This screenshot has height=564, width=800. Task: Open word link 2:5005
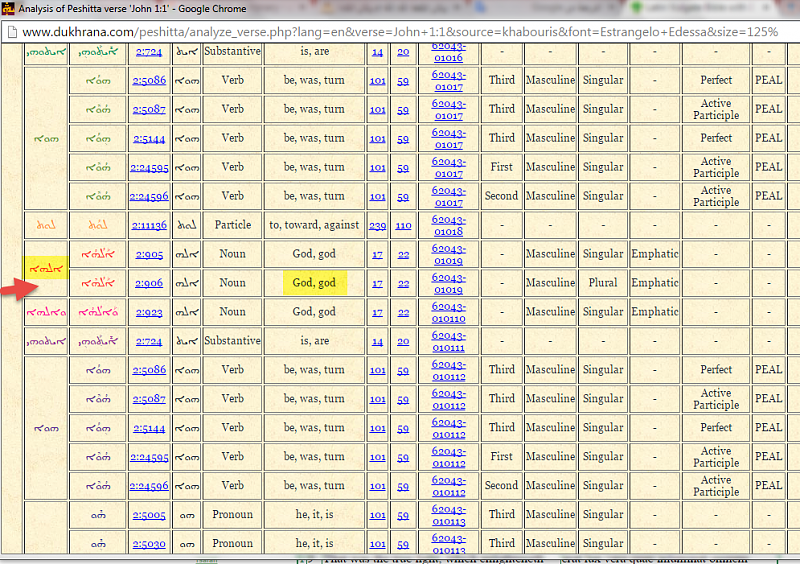point(149,515)
